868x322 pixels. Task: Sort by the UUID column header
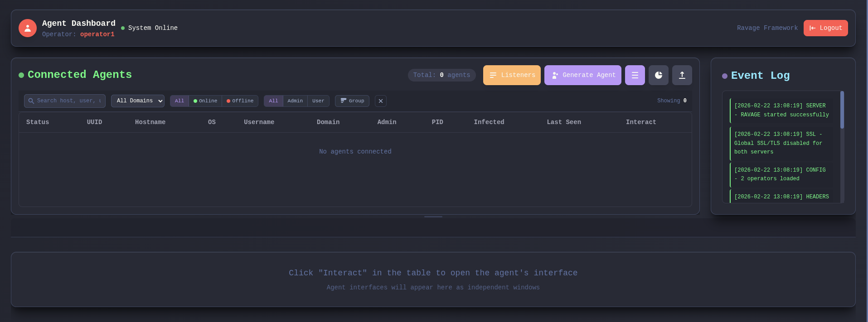94,122
